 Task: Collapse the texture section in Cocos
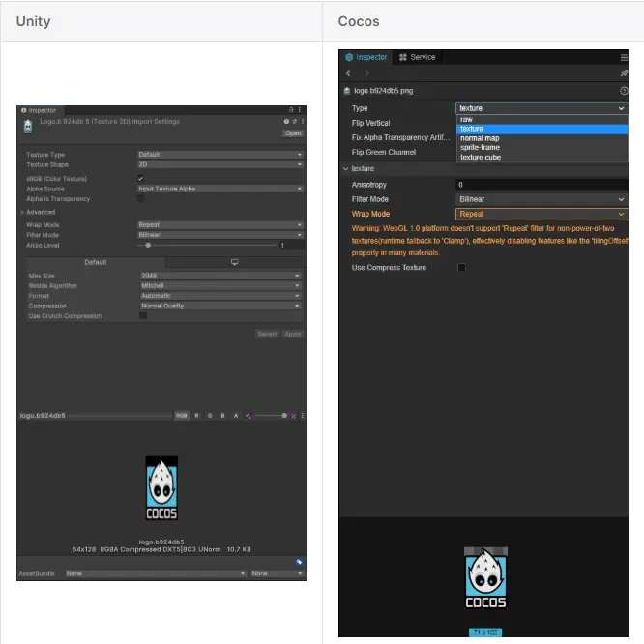pos(346,169)
